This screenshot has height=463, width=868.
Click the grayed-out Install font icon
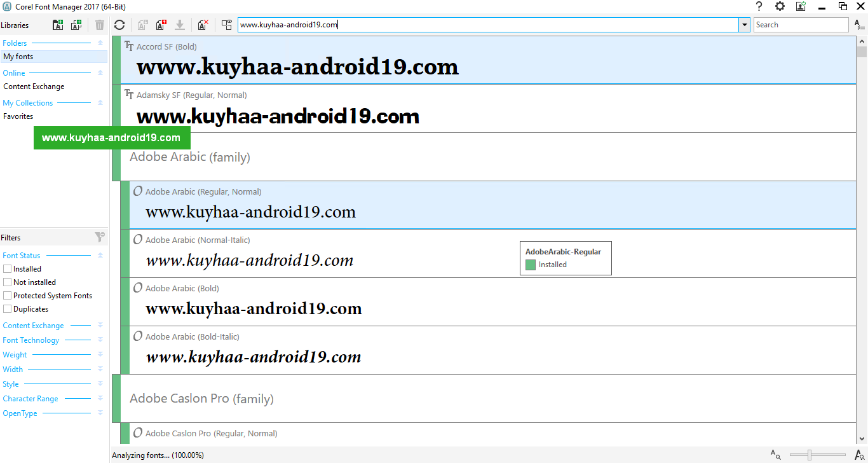(x=143, y=25)
